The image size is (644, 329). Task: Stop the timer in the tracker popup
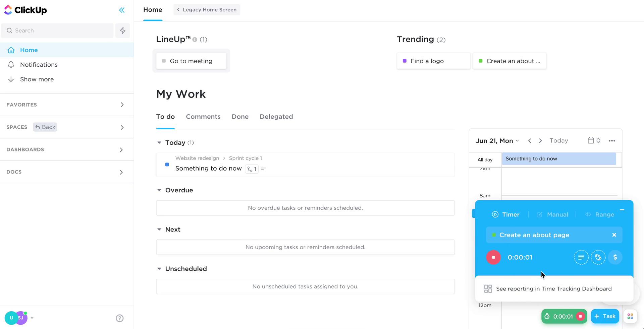click(x=493, y=257)
